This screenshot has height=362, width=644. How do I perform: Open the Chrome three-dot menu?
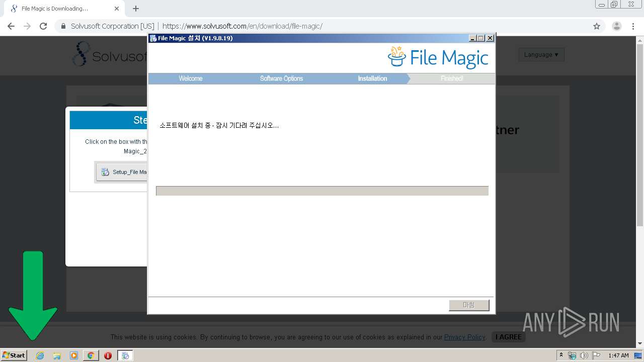point(633,26)
